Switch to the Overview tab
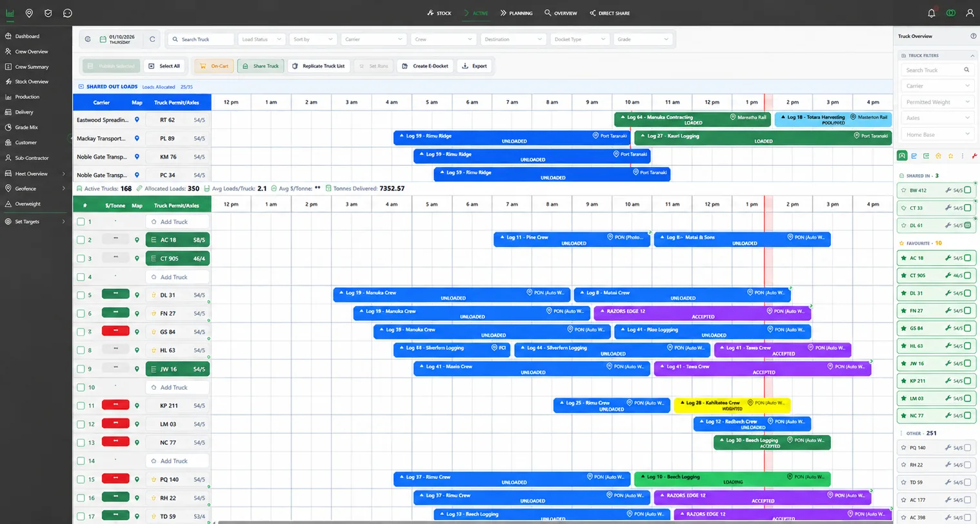Viewport: 980px width, 524px height. click(x=561, y=13)
